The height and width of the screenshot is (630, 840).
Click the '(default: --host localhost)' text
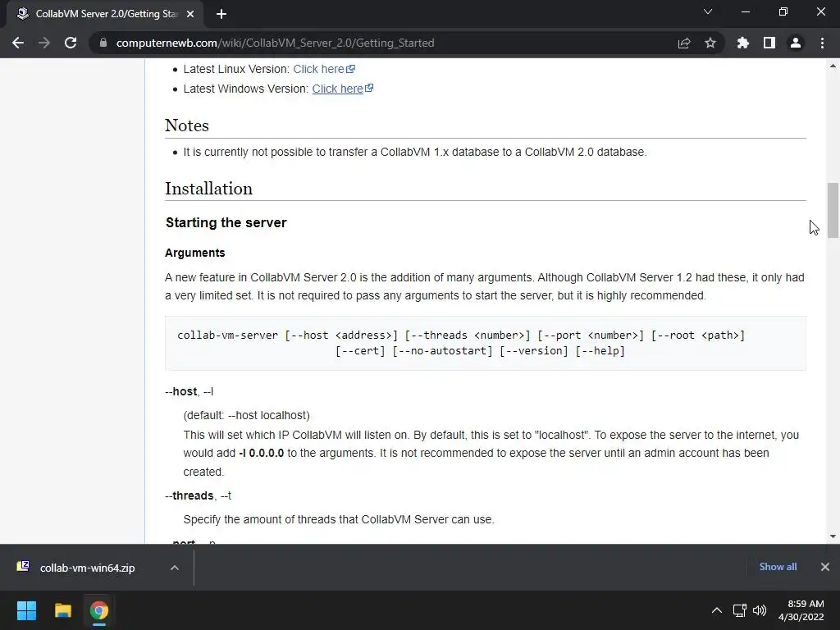tap(246, 416)
